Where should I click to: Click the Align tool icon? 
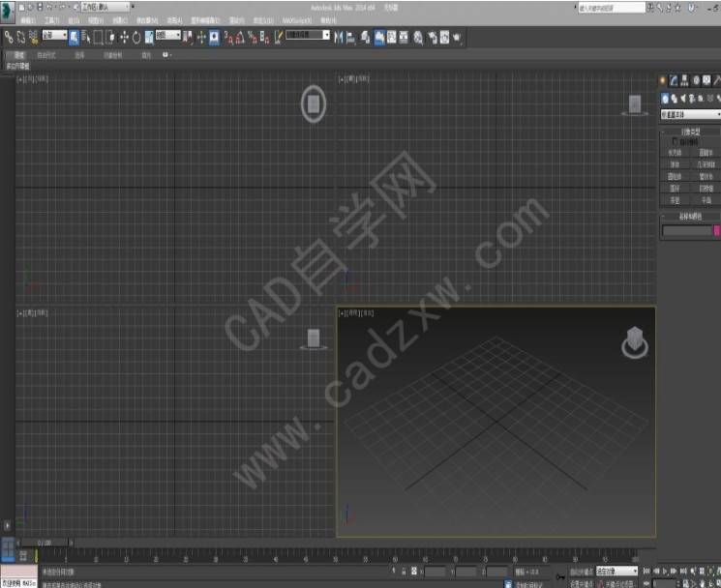coord(351,38)
